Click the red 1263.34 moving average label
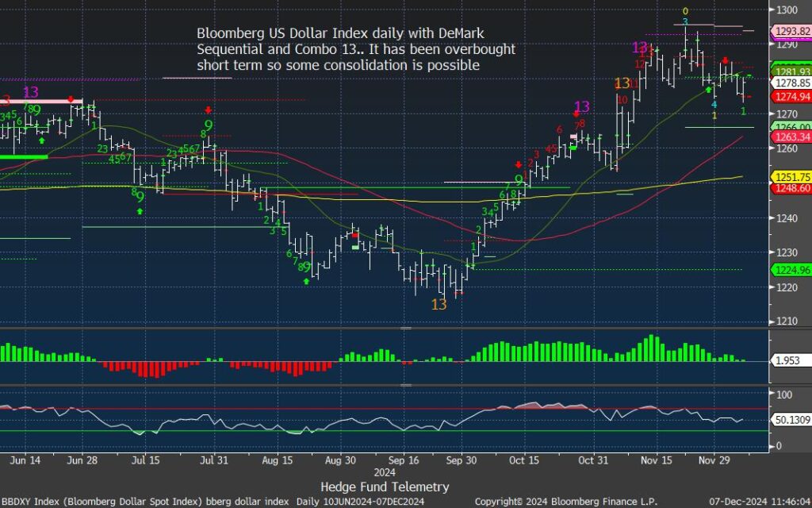 (x=792, y=137)
